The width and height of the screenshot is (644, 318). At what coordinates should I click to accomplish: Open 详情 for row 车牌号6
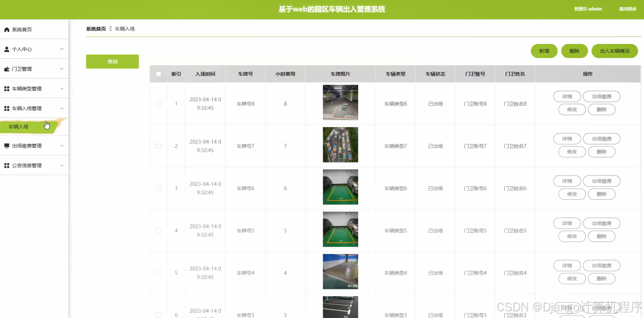(567, 181)
